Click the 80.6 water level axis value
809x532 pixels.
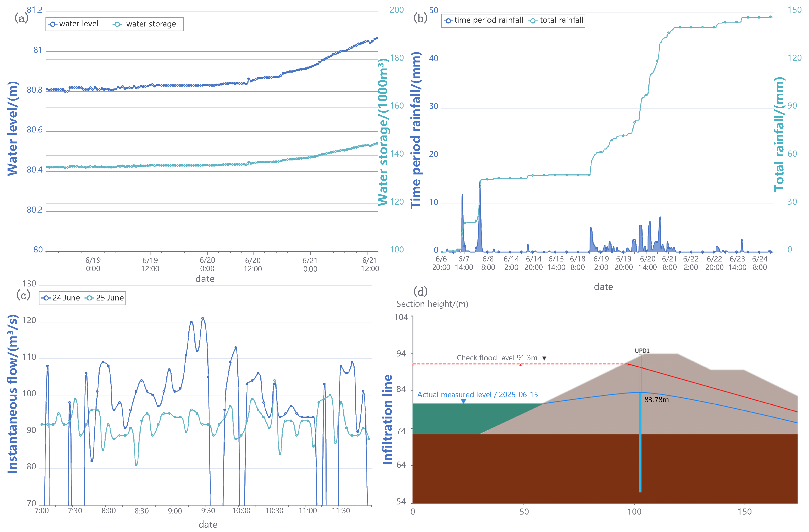[x=35, y=130]
